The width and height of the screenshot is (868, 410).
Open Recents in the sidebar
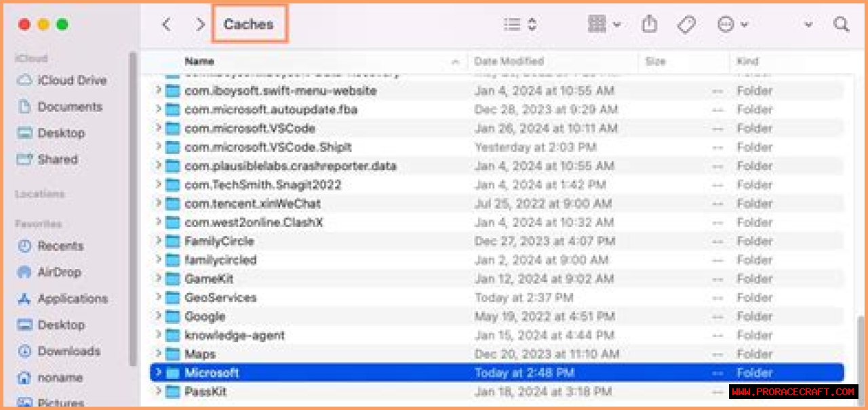(x=60, y=246)
